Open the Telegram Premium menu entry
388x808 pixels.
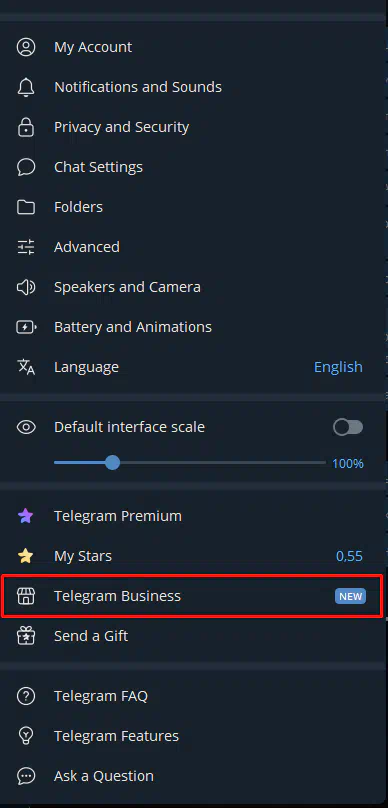[194, 516]
